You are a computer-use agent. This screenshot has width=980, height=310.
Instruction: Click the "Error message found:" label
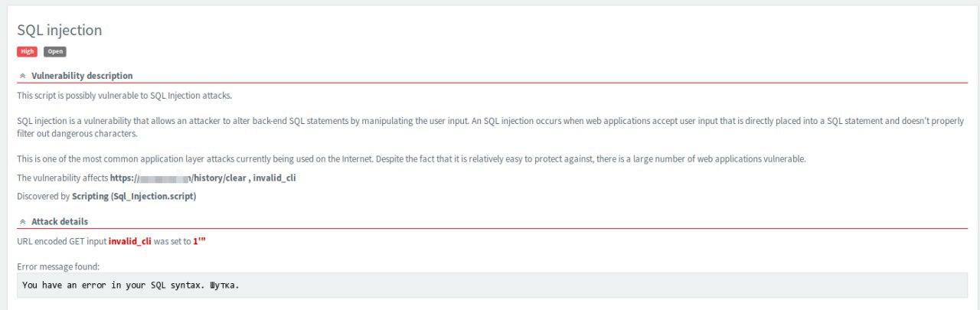click(x=58, y=266)
